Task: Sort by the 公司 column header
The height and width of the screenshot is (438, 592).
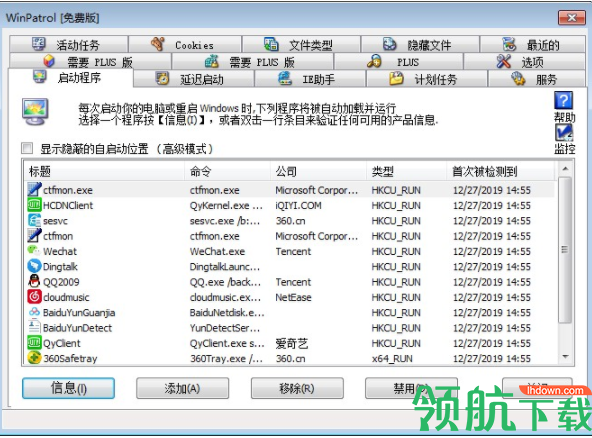Action: [318, 171]
